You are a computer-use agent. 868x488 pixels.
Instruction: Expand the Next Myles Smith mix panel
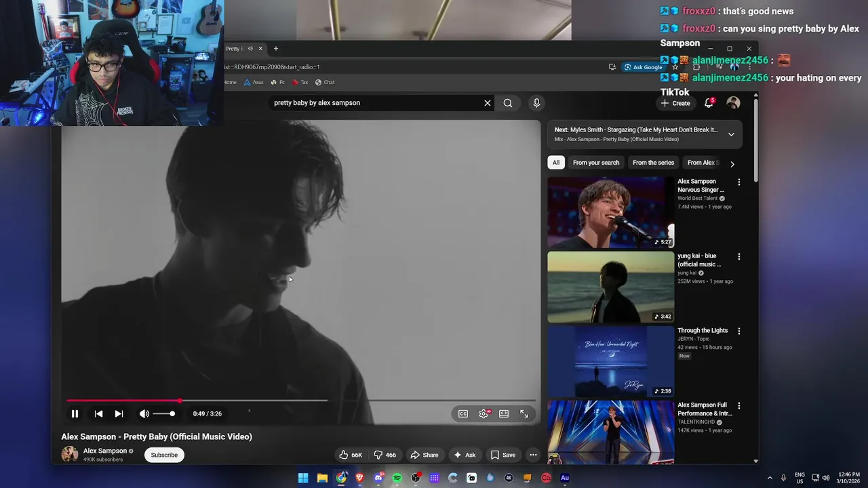pyautogui.click(x=731, y=134)
